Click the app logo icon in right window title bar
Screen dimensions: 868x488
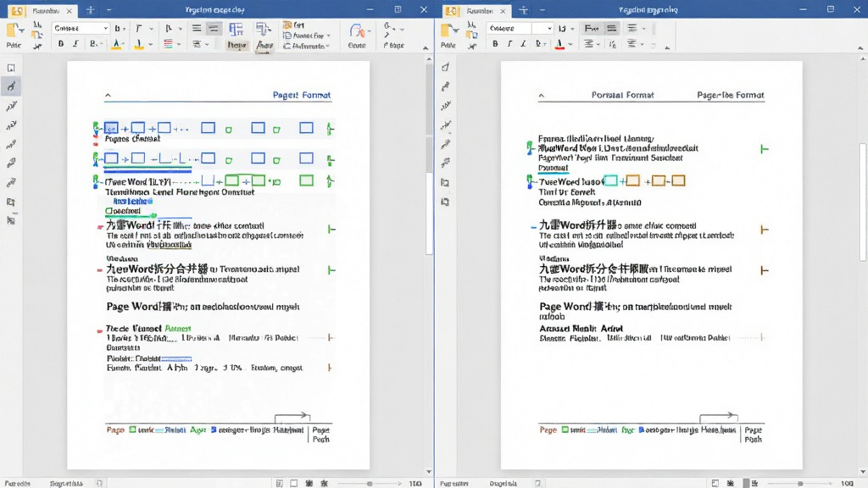tap(452, 10)
